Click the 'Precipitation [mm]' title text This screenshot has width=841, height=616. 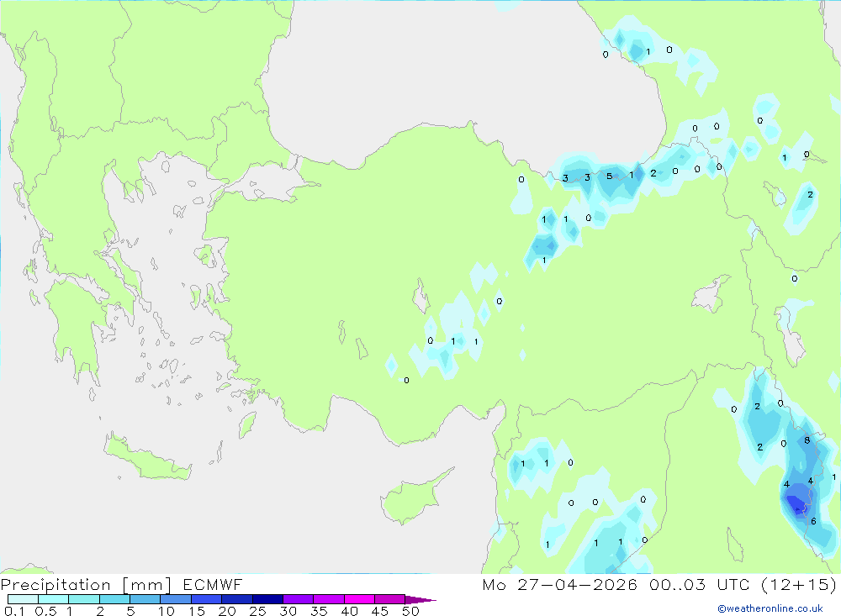click(x=87, y=585)
